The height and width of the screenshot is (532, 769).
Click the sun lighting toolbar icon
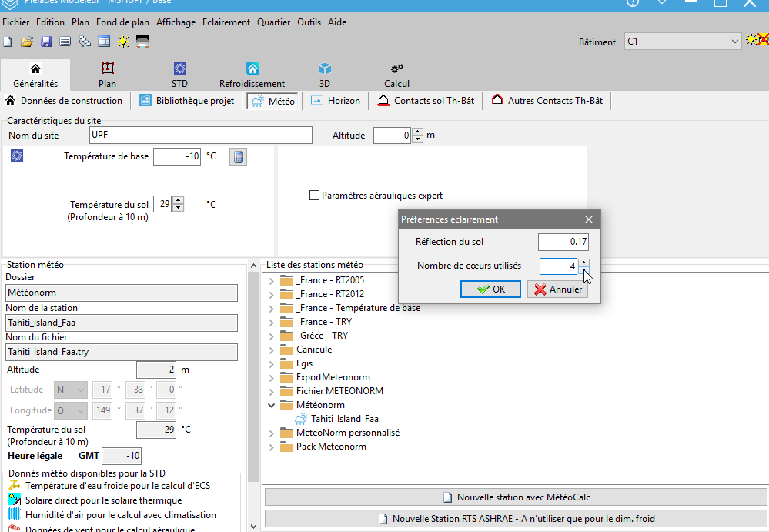(x=123, y=42)
